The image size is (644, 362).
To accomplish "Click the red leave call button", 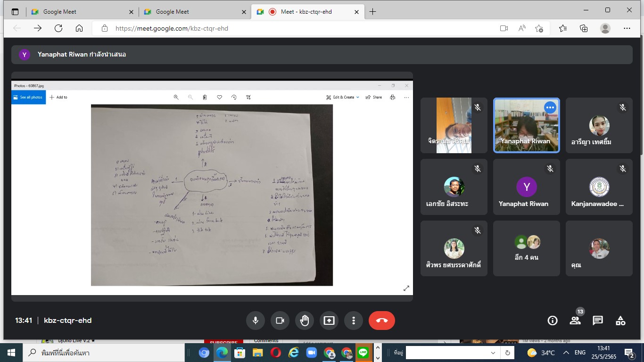I will [x=381, y=321].
